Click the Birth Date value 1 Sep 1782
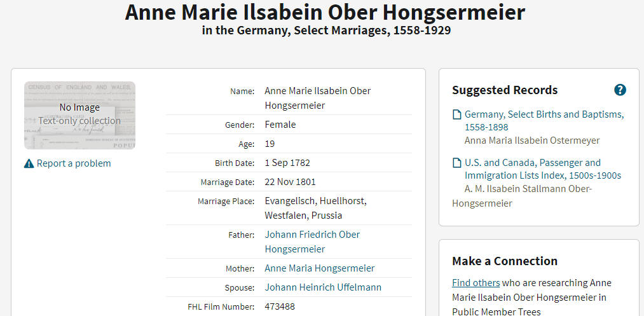 (287, 163)
